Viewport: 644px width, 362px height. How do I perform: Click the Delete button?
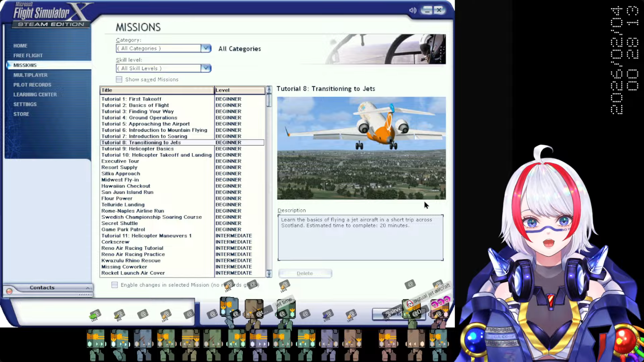305,273
